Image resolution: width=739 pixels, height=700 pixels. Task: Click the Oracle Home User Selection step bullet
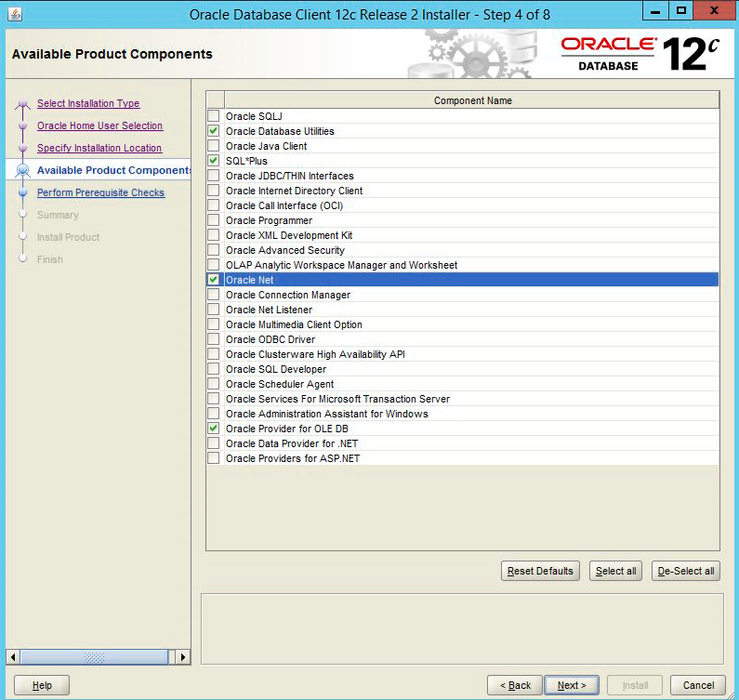(23, 126)
